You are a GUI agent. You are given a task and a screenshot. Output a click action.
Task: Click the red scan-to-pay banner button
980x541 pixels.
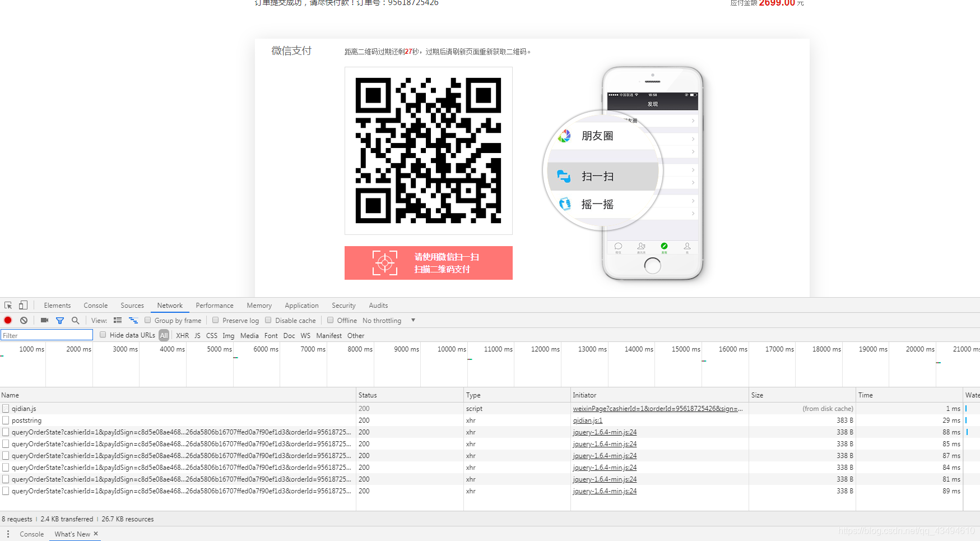tap(429, 263)
